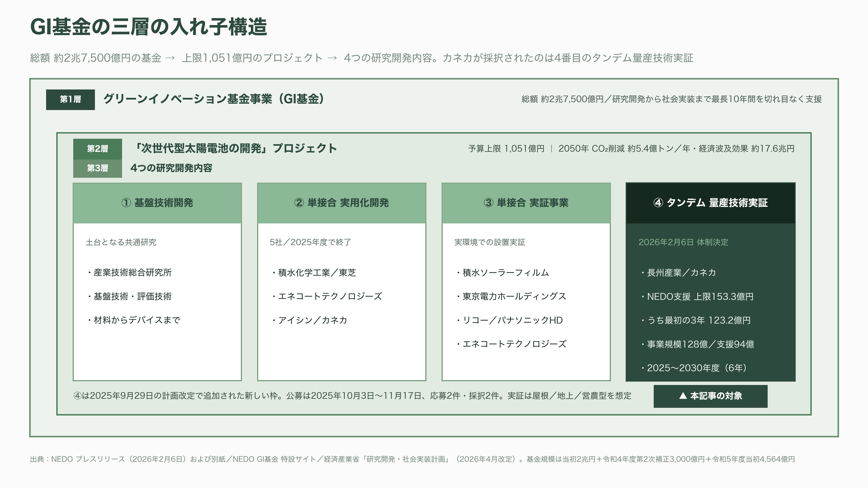Click the ② 単接合 実用化開発 card header

(342, 203)
